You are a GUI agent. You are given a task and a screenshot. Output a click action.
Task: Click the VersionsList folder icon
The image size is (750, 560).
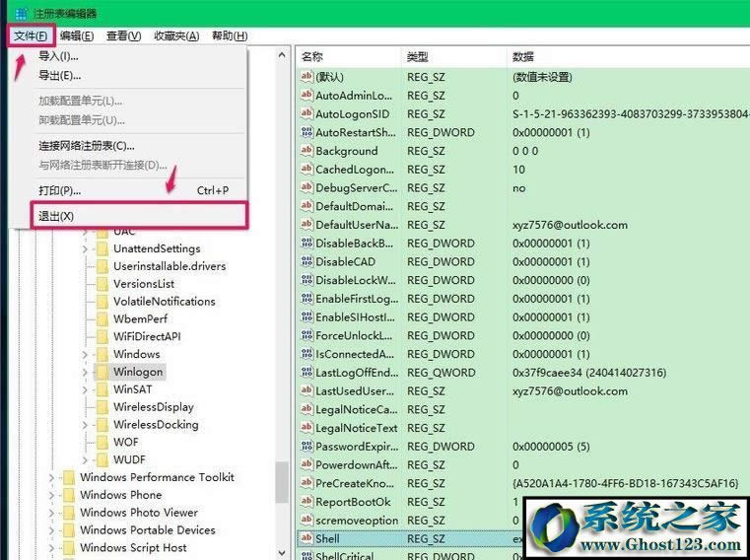(102, 284)
